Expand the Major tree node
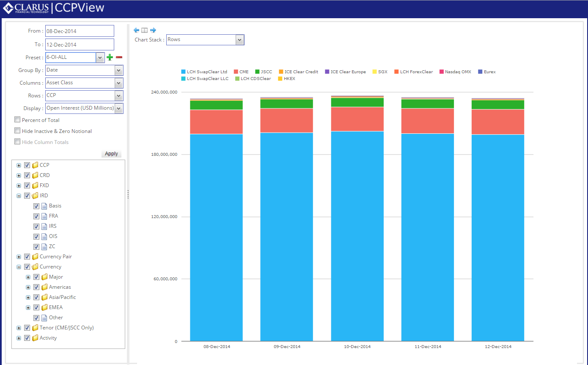 coord(28,277)
